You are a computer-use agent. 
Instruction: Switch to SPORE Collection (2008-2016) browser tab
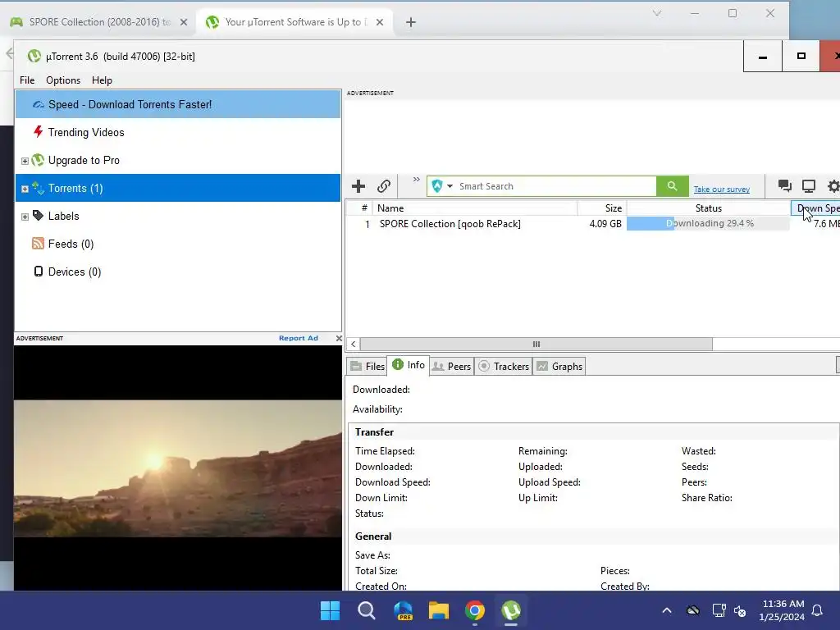pos(98,22)
